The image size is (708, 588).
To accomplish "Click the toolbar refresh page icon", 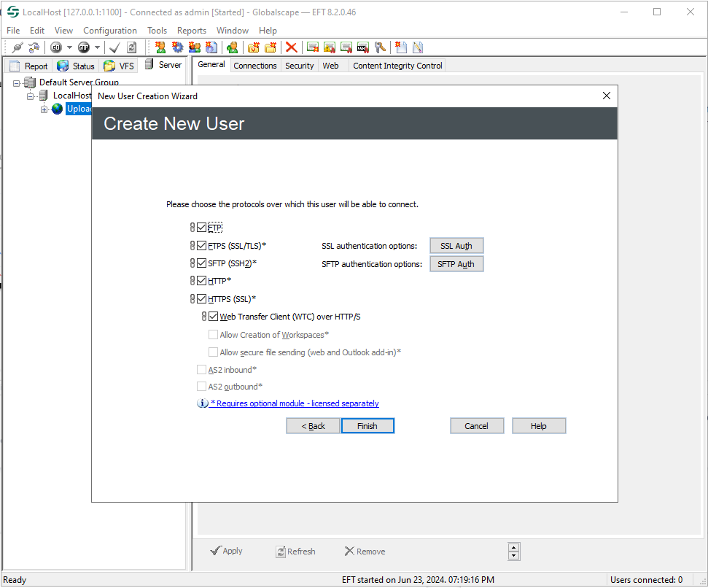I will (131, 47).
